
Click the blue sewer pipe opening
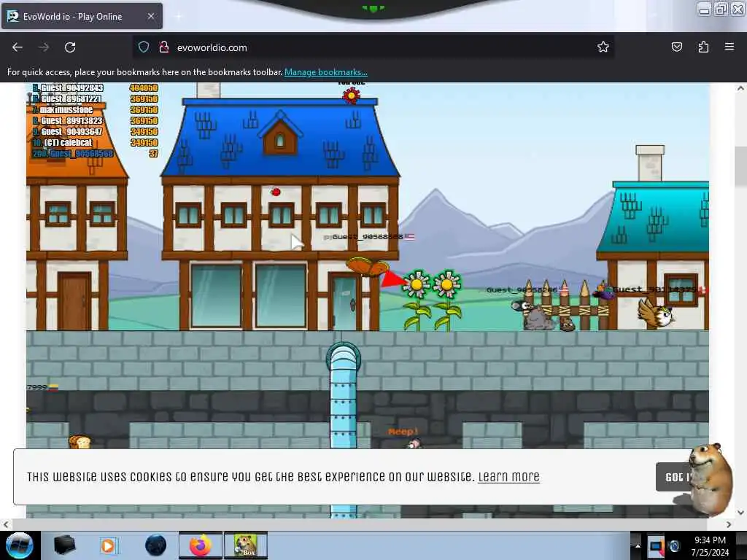(x=343, y=357)
